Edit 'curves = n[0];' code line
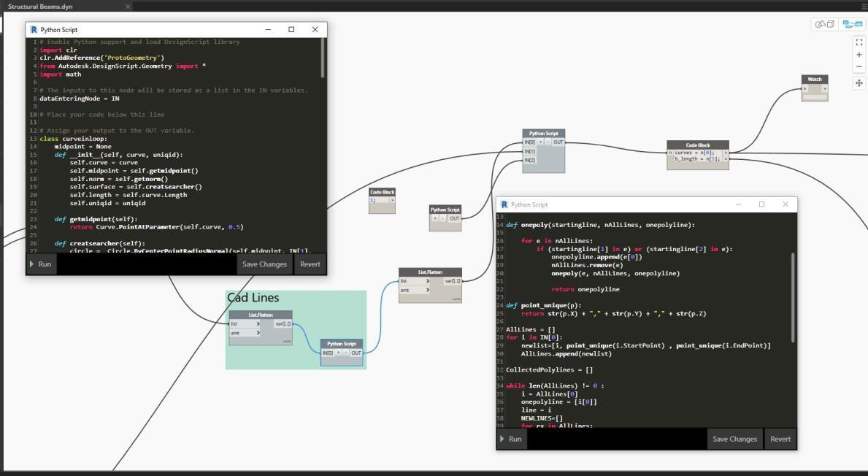 click(694, 153)
